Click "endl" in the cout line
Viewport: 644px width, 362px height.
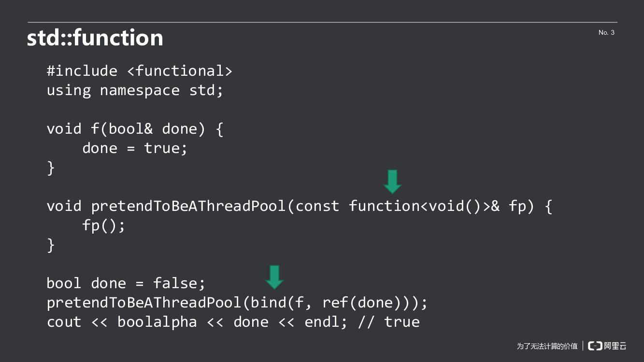point(322,322)
